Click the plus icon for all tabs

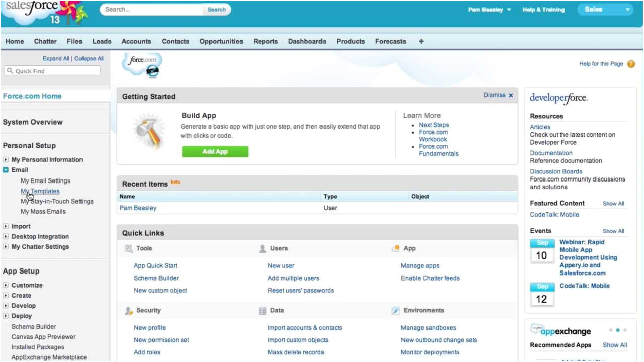[421, 41]
